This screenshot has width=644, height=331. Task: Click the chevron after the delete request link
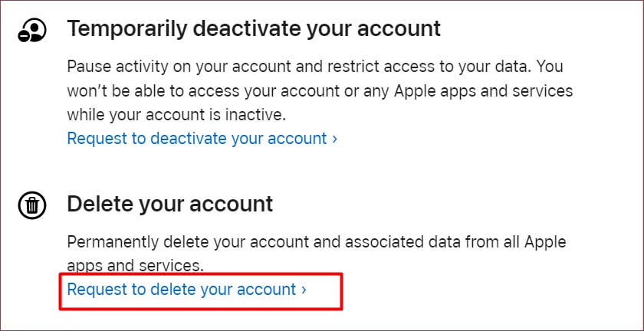(x=304, y=290)
